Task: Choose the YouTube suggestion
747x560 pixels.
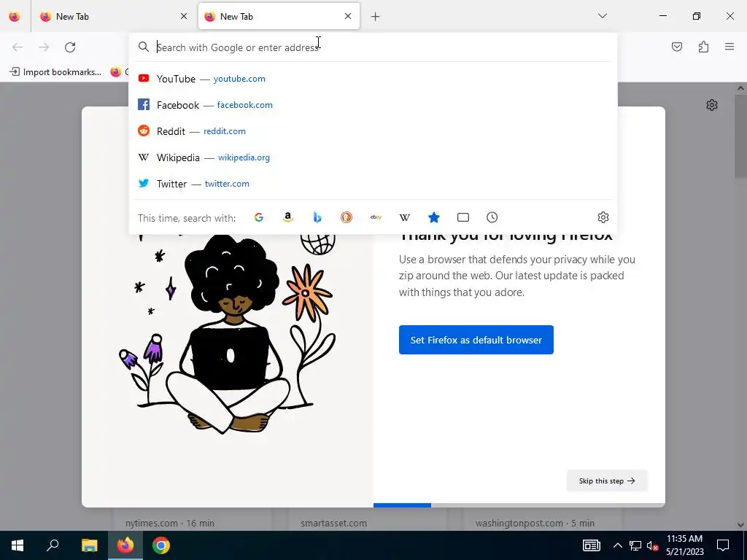Action: coord(373,79)
